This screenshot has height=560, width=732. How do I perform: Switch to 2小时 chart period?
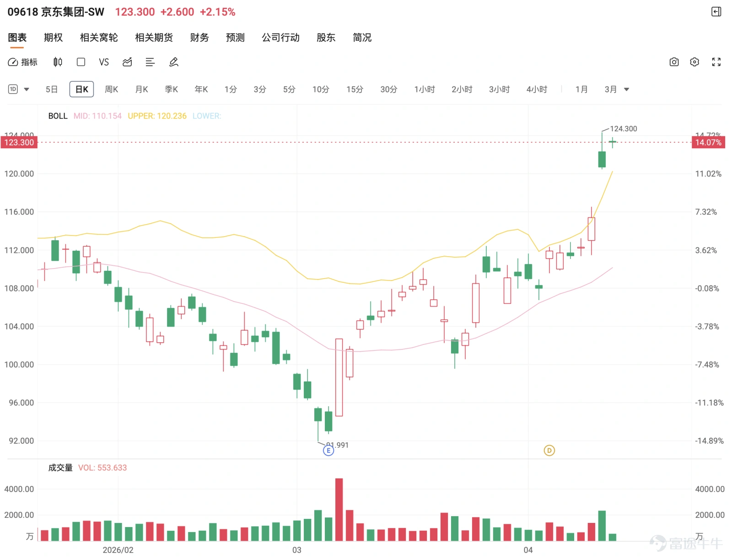(462, 89)
